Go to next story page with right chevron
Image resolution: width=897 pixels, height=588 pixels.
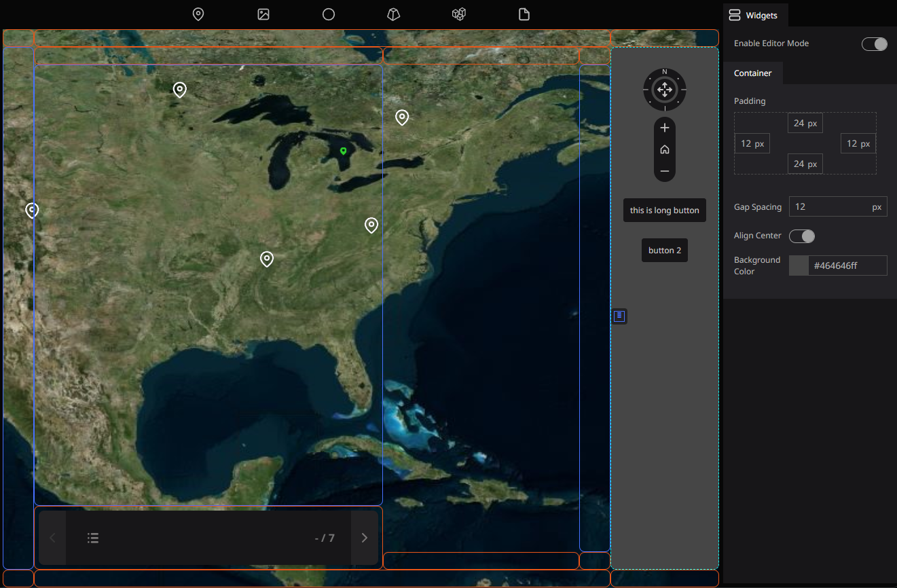[365, 538]
